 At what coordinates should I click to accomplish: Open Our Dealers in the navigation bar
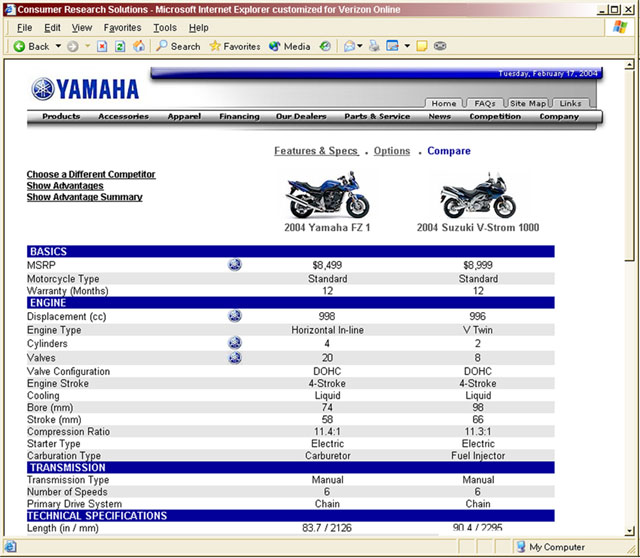point(301,116)
